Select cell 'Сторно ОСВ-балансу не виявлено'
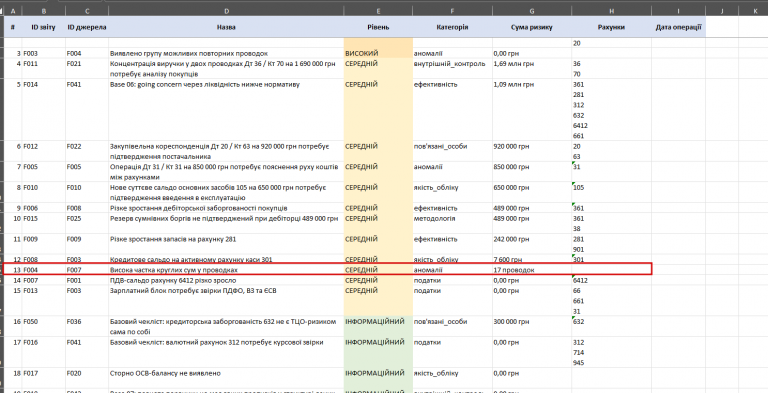The height and width of the screenshot is (393, 768). [x=226, y=378]
